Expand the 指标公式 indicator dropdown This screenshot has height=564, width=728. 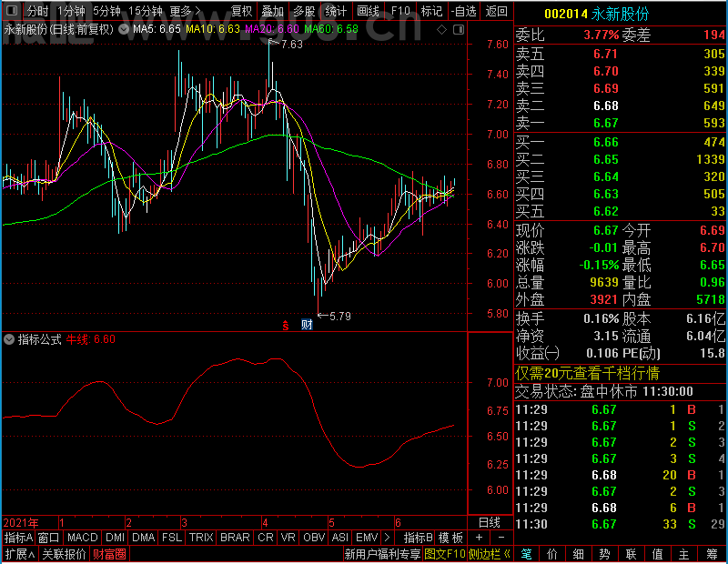[9, 339]
